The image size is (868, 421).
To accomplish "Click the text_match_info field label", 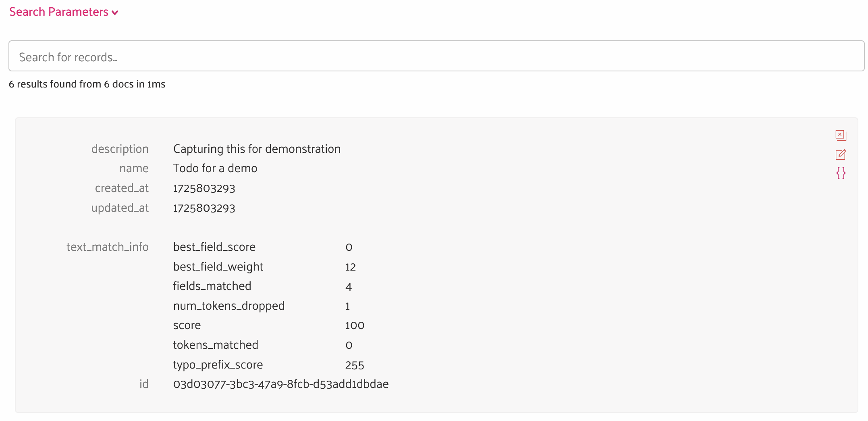I will point(108,247).
